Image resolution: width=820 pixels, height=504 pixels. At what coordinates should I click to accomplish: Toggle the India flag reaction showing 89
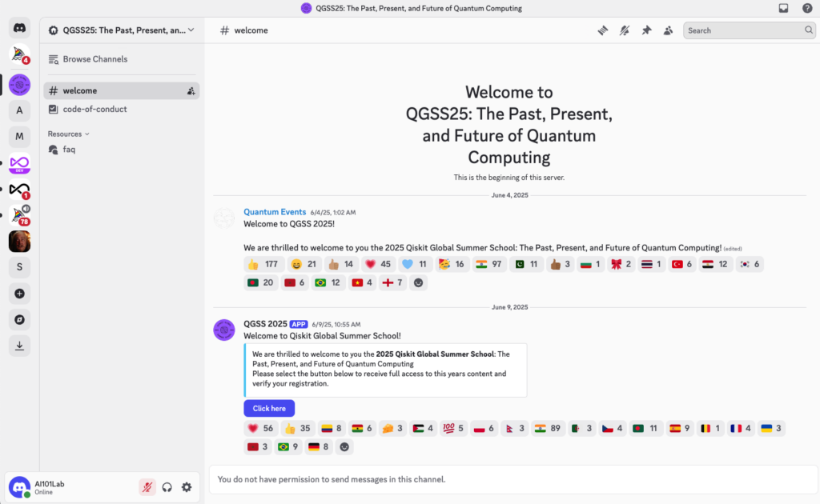[x=548, y=428]
